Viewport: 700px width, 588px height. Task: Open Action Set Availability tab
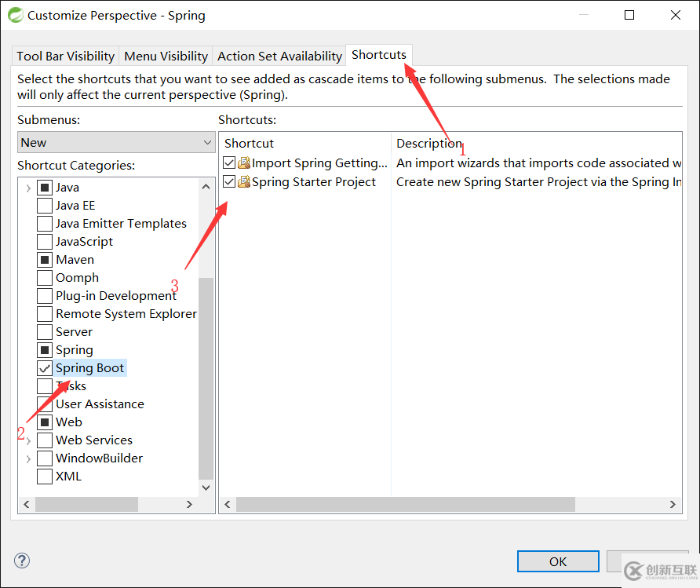(x=279, y=57)
